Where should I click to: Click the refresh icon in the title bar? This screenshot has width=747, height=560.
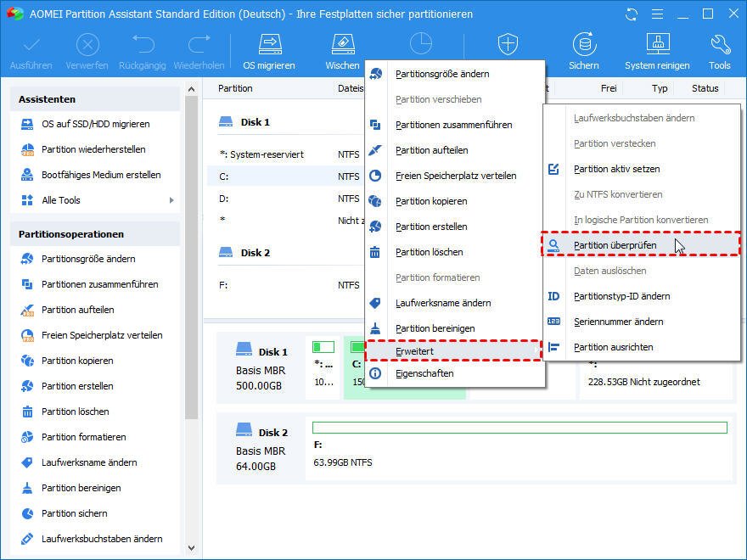(632, 14)
